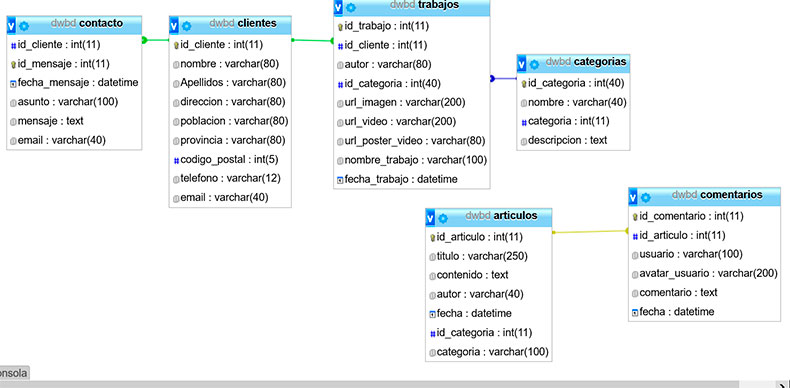Screen dimensions: 790x388
Task: Click the key icon beside id_comentario
Action: (x=635, y=217)
